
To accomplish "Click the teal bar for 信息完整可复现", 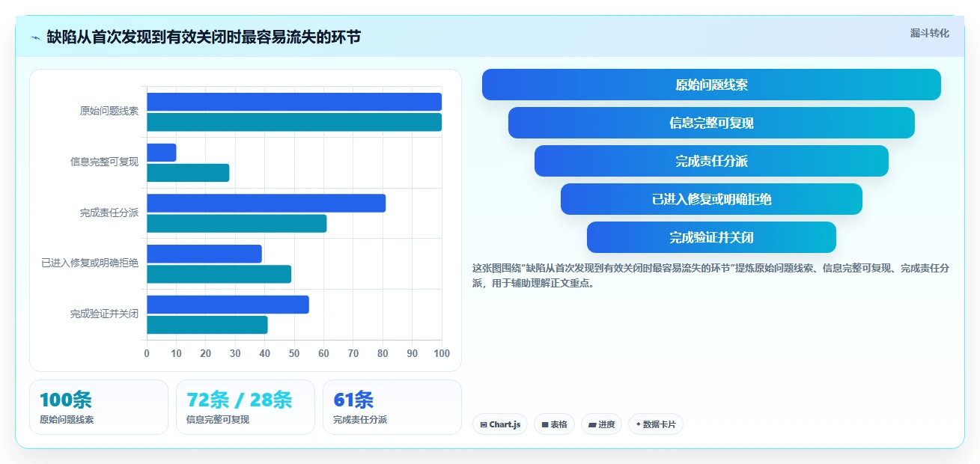I will [188, 173].
